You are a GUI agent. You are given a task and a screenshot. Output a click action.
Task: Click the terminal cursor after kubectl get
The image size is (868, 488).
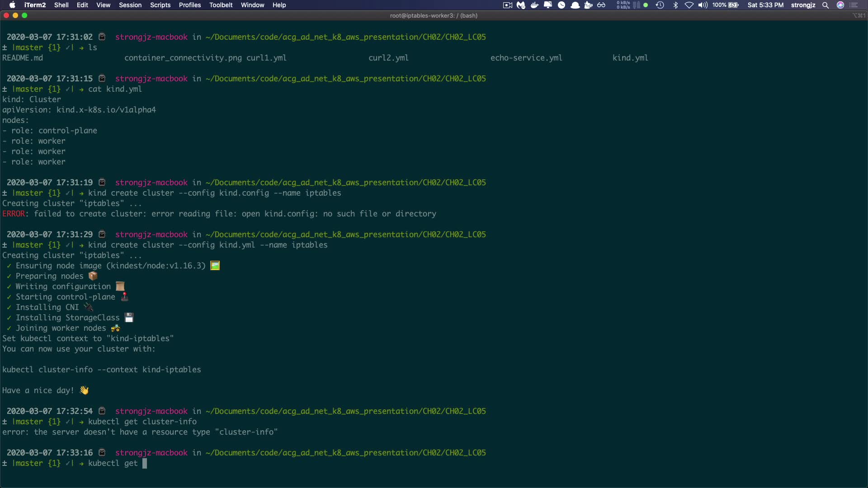pos(145,463)
